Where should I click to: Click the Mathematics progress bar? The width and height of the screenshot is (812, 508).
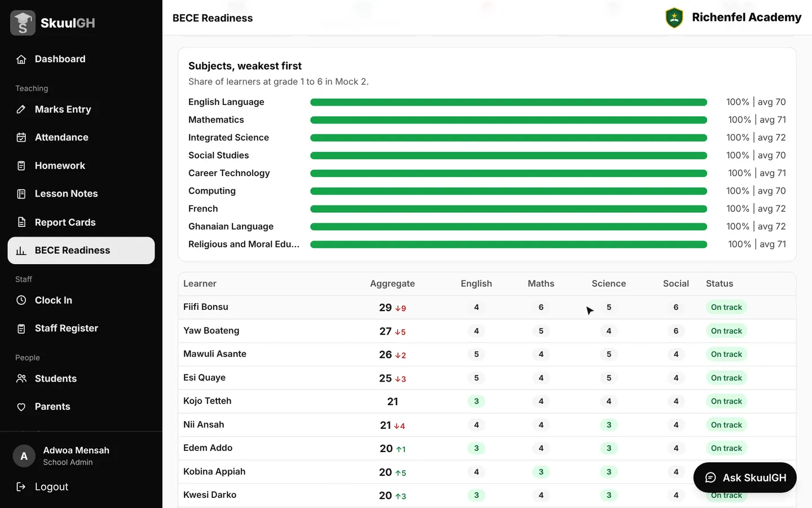click(x=509, y=120)
